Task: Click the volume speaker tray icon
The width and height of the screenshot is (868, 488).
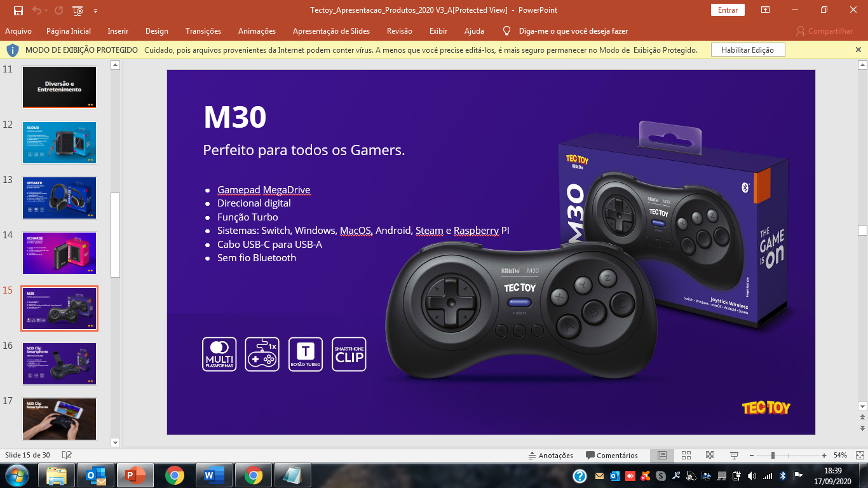Action: pyautogui.click(x=752, y=475)
